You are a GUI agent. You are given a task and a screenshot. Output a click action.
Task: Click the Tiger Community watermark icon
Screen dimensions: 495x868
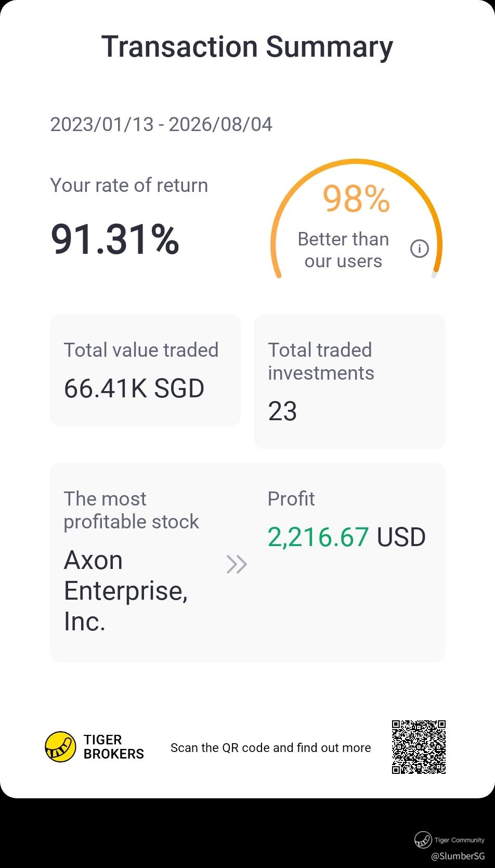tap(423, 839)
